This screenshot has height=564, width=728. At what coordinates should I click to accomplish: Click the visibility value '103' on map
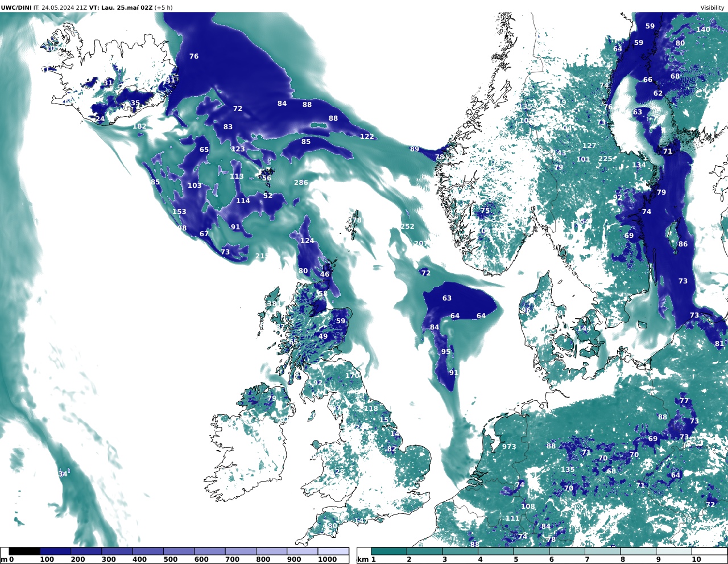click(195, 186)
